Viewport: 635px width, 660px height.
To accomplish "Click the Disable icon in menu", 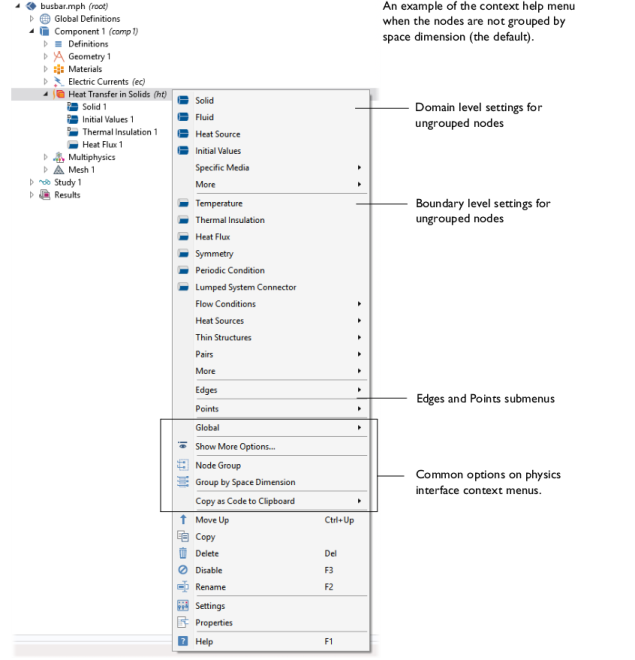I will click(183, 570).
